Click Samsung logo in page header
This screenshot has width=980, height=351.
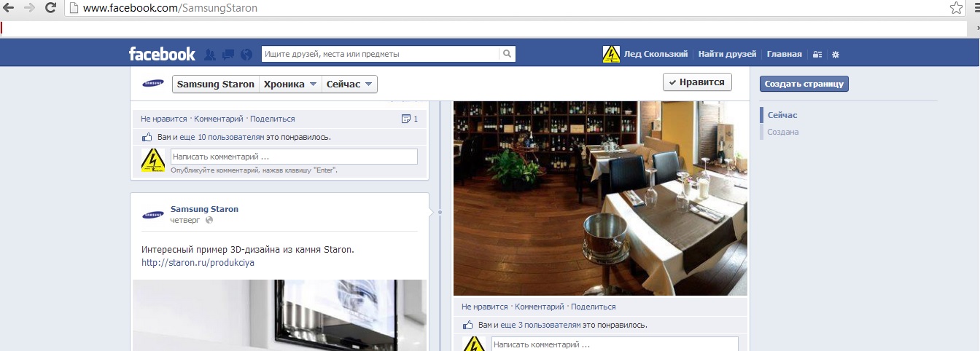[x=152, y=84]
